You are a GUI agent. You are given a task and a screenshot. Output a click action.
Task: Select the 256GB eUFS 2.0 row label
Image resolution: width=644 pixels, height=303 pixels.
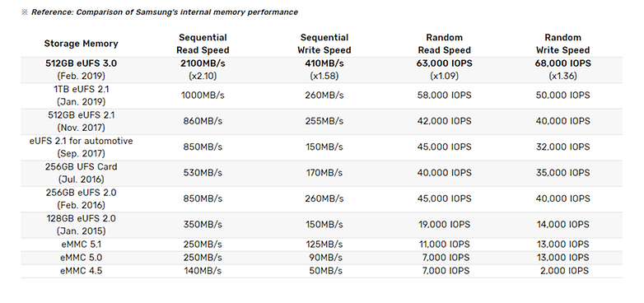click(x=81, y=198)
